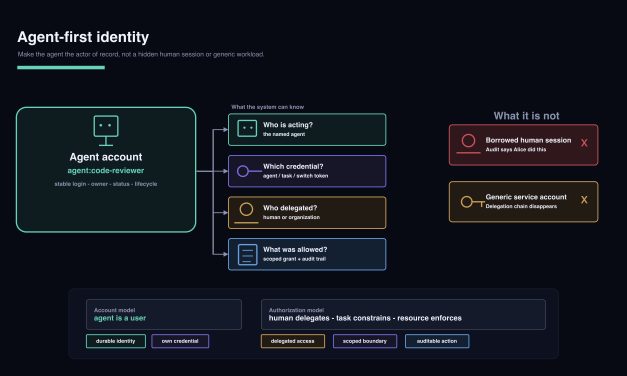
Task: Click the named agent subtitle
Action: tap(284, 134)
